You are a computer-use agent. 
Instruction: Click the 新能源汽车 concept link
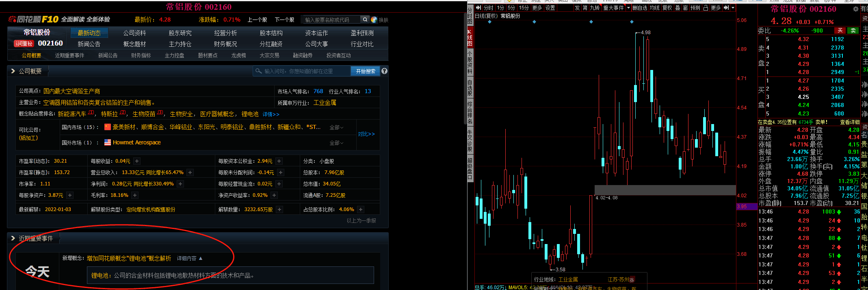pyautogui.click(x=72, y=114)
